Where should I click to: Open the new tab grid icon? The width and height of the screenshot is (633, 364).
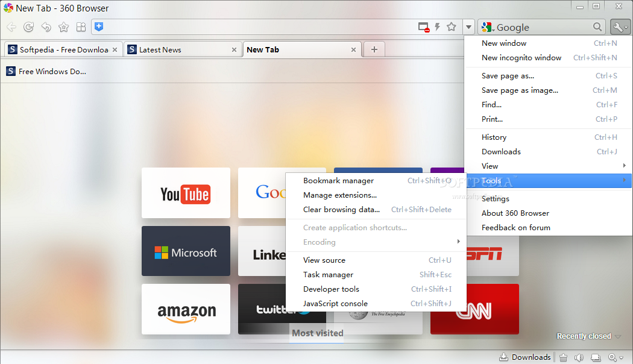81,27
